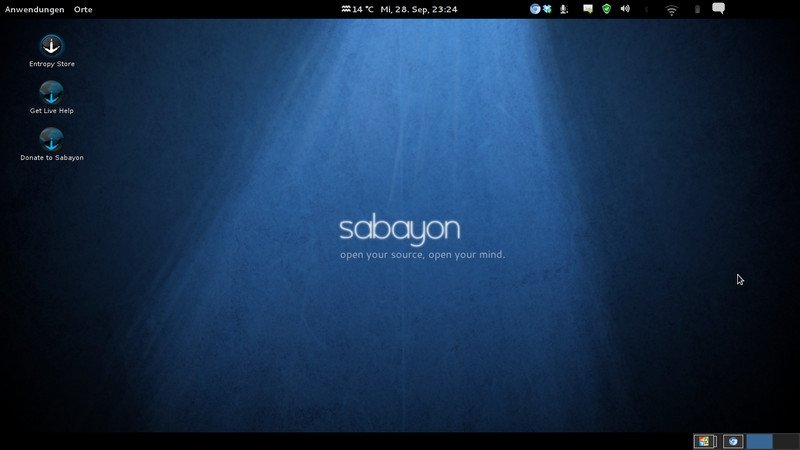This screenshot has width=800, height=450.
Task: Click the Chromium window button in bottom panel
Action: tap(733, 441)
